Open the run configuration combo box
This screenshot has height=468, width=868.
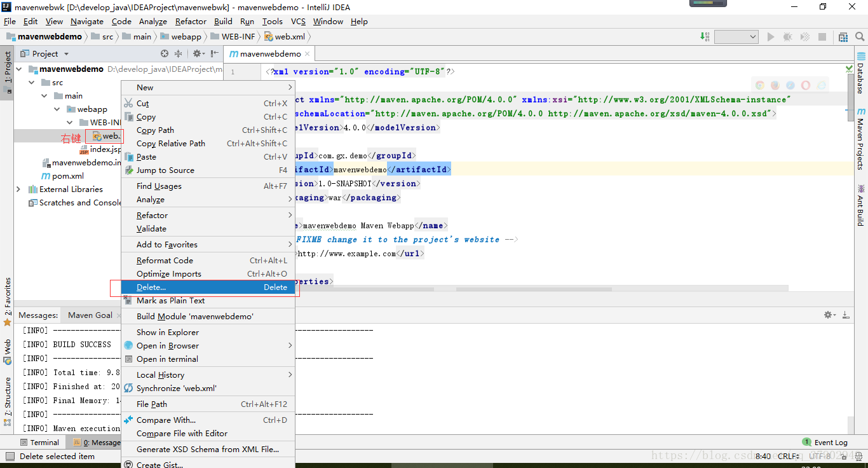coord(736,37)
